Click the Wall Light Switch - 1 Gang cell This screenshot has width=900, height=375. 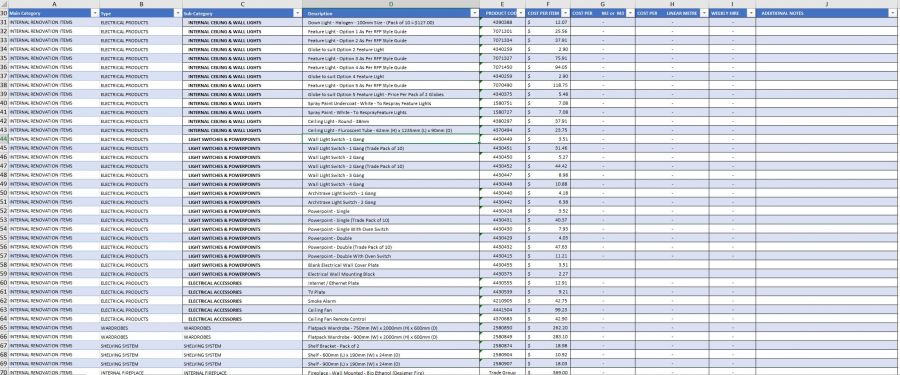391,139
